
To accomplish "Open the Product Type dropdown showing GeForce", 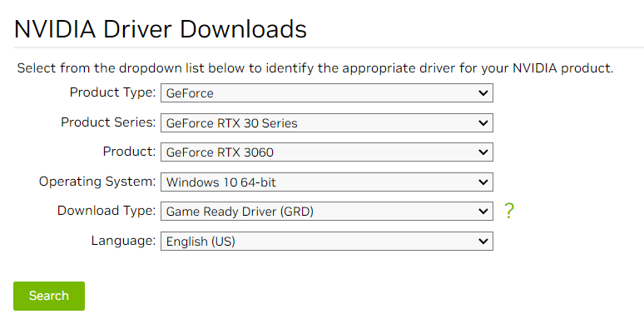I will 326,93.
